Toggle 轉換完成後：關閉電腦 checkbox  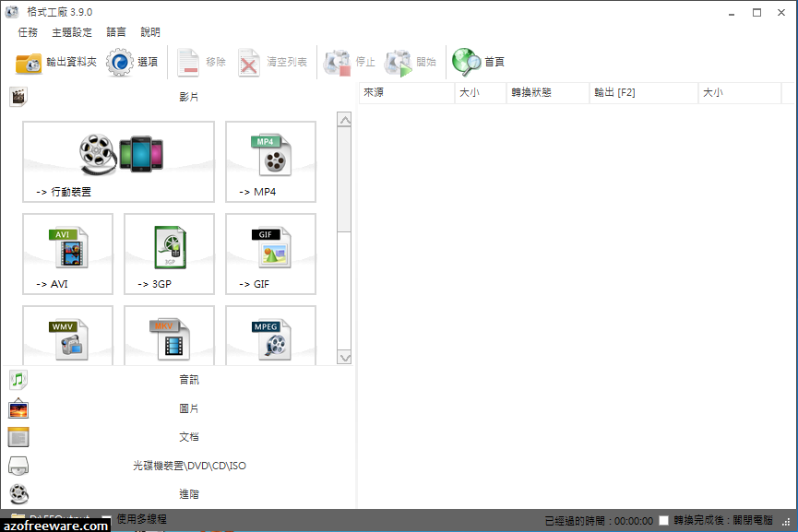(x=663, y=520)
